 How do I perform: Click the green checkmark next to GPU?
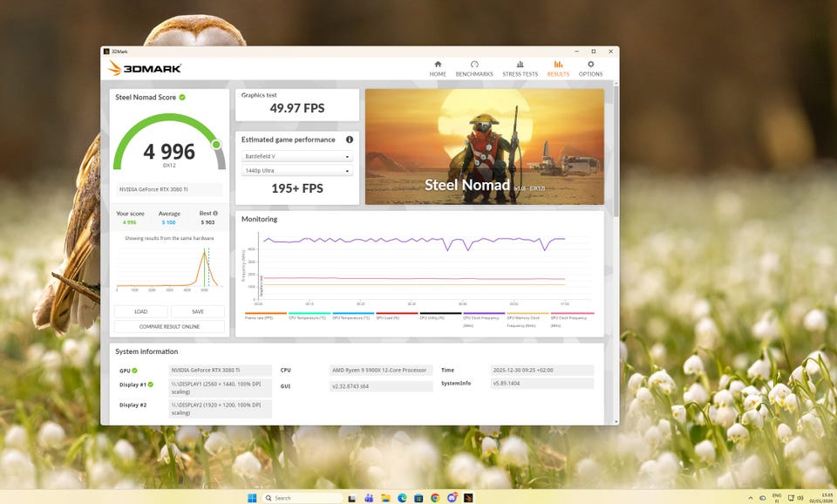(134, 370)
